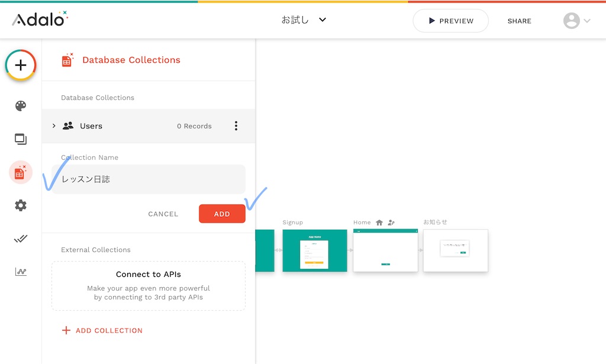The image size is (606, 364).
Task: Open the account menu chevron
Action: tap(587, 21)
